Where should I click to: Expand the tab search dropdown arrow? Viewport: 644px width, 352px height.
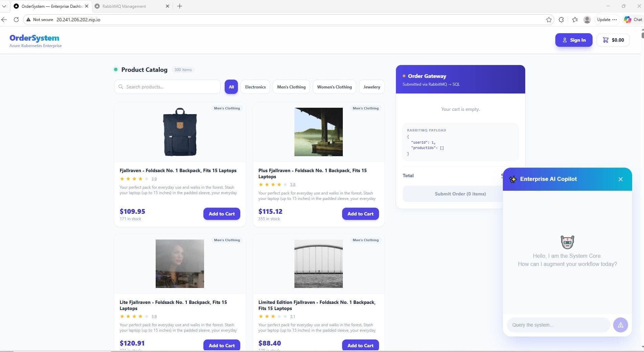4,6
